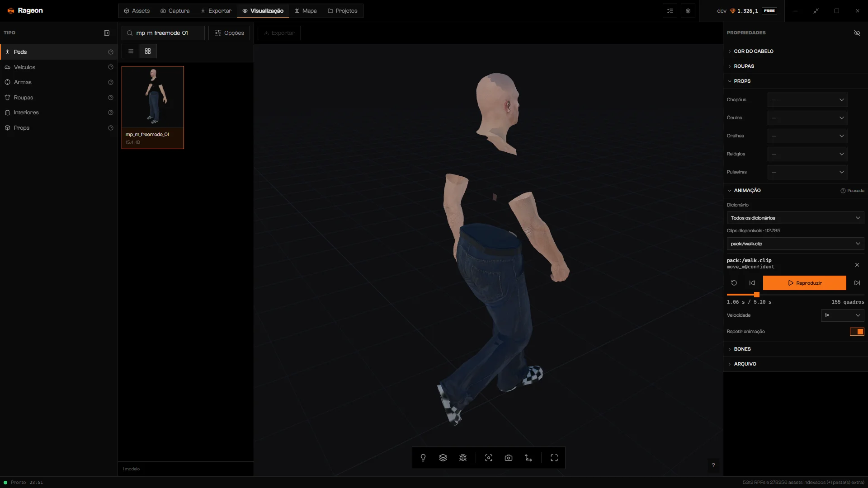Open the Relógios dropdown
Viewport: 868px width, 488px height.
(807, 154)
